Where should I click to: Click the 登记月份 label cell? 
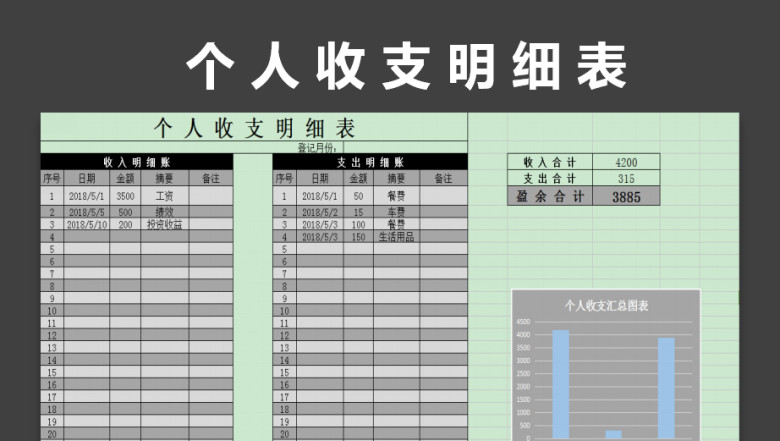tap(317, 148)
